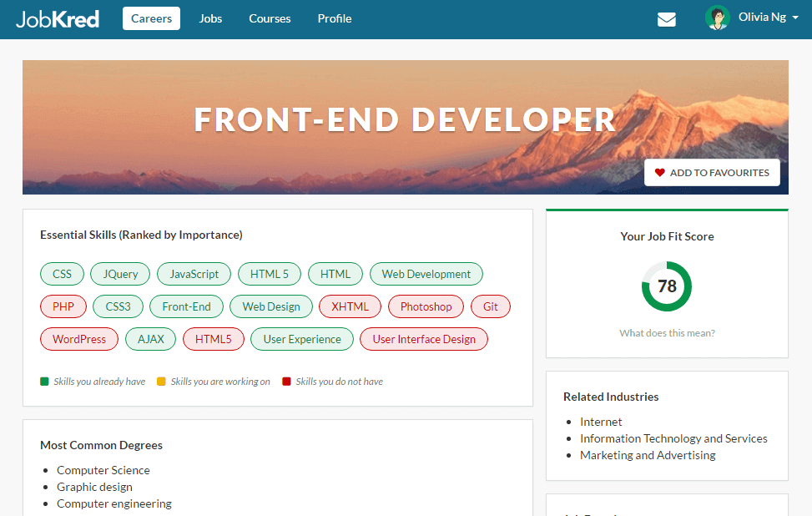The height and width of the screenshot is (516, 812).
Task: Open the Careers tab
Action: tap(151, 18)
